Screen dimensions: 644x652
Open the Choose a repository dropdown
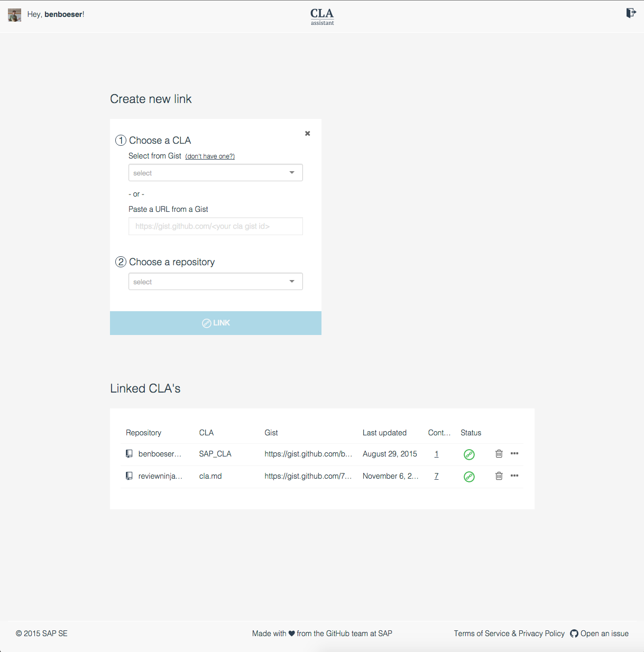click(216, 282)
